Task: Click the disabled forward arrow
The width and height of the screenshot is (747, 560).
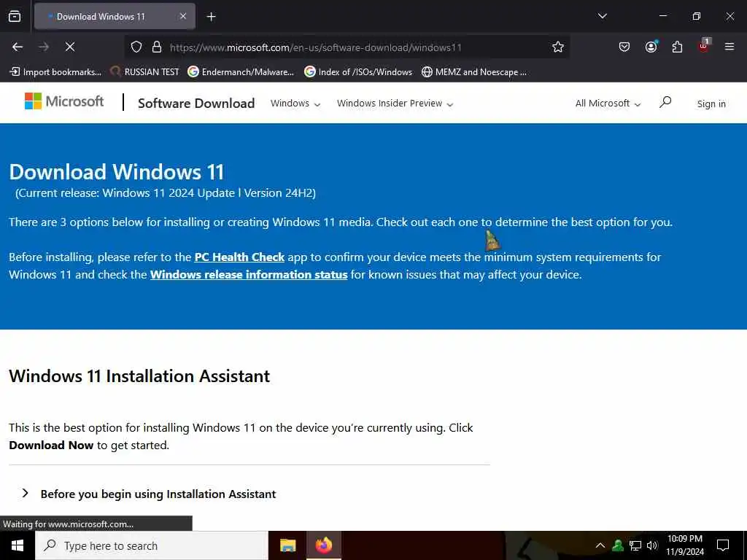Action: coord(44,47)
